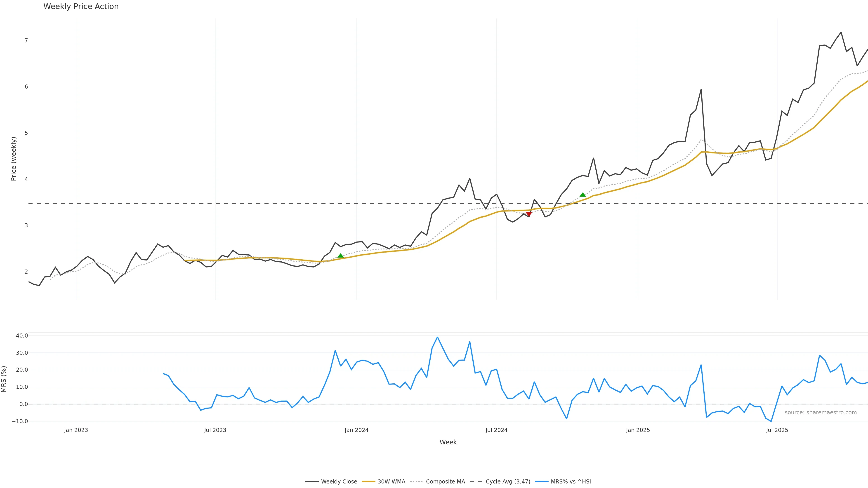The width and height of the screenshot is (868, 488).
Task: Click the green triangle marker after Jul 2024
Action: pyautogui.click(x=583, y=195)
